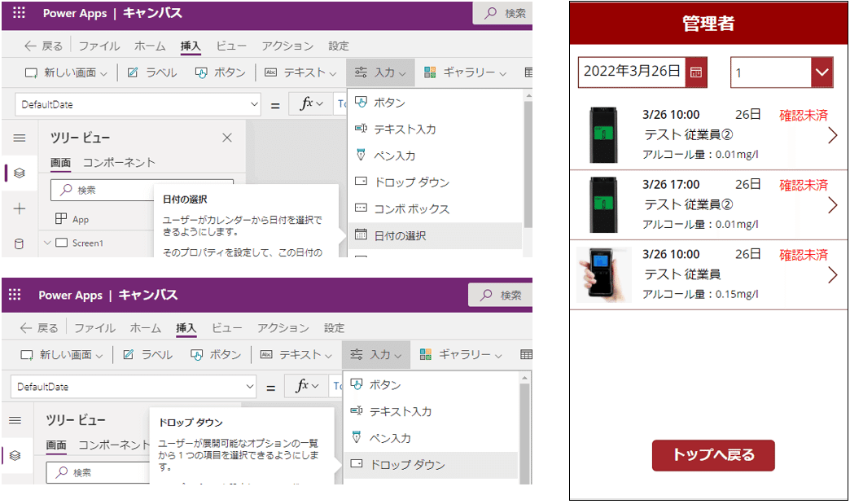The image size is (850, 504).
Task: Collapse Screen1 node in tree view
Action: 47,243
